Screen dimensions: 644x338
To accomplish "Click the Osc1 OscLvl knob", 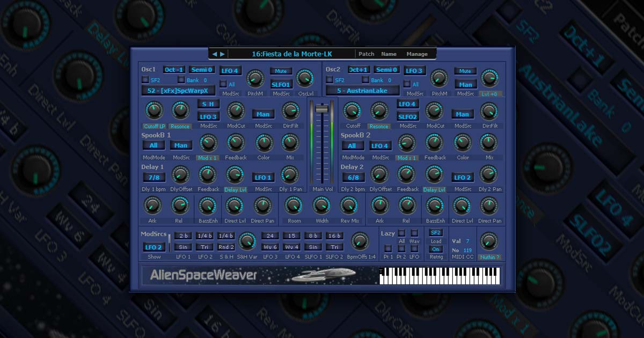I will click(x=305, y=79).
